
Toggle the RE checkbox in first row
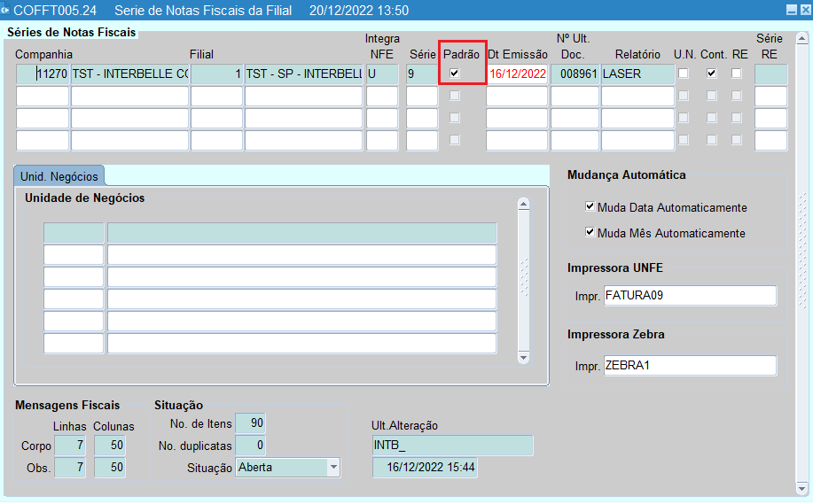tap(736, 73)
